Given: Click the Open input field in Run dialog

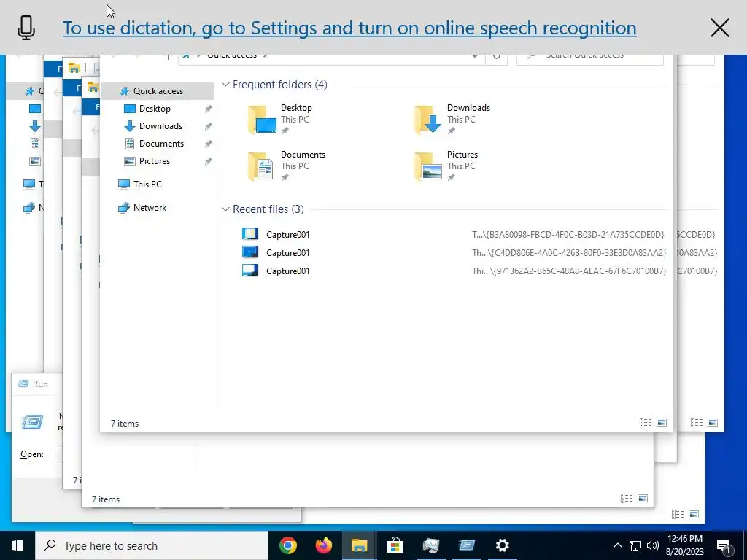Looking at the screenshot, I should pyautogui.click(x=60, y=454).
